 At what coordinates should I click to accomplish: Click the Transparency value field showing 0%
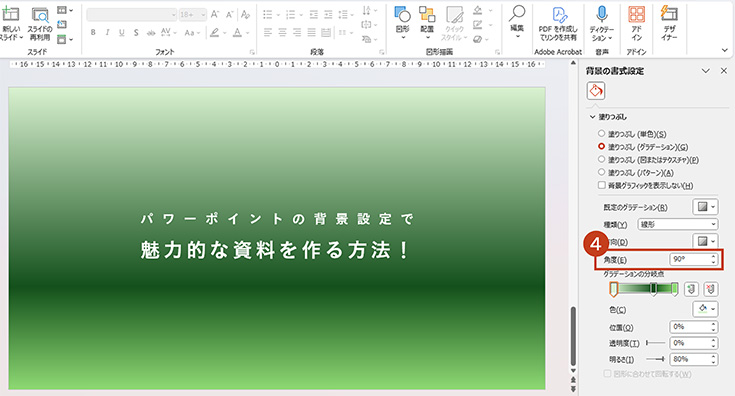tap(693, 343)
